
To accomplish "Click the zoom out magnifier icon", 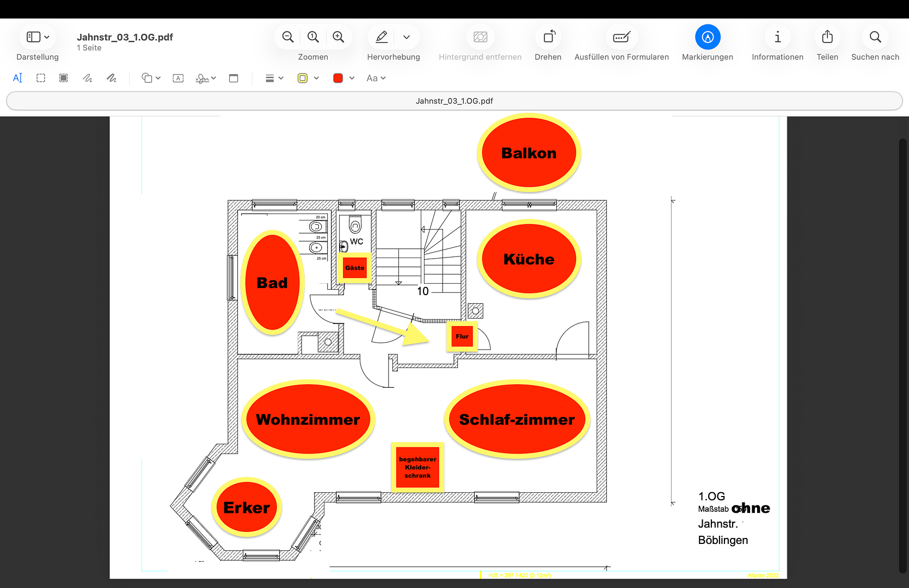I will 288,37.
